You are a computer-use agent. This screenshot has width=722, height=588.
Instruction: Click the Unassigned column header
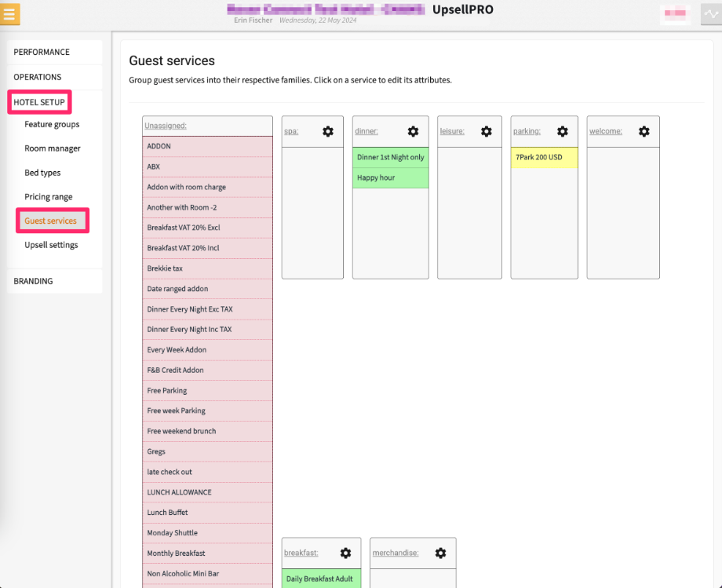166,126
